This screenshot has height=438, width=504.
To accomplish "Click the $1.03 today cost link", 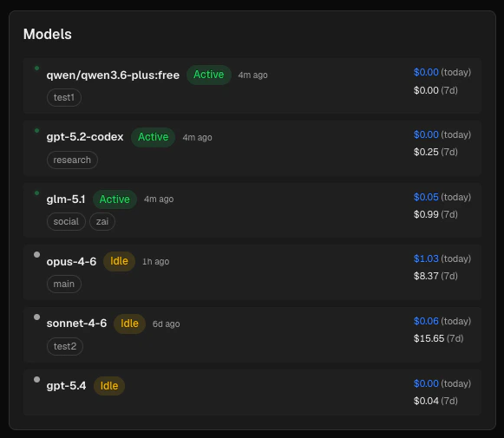I will click(426, 258).
